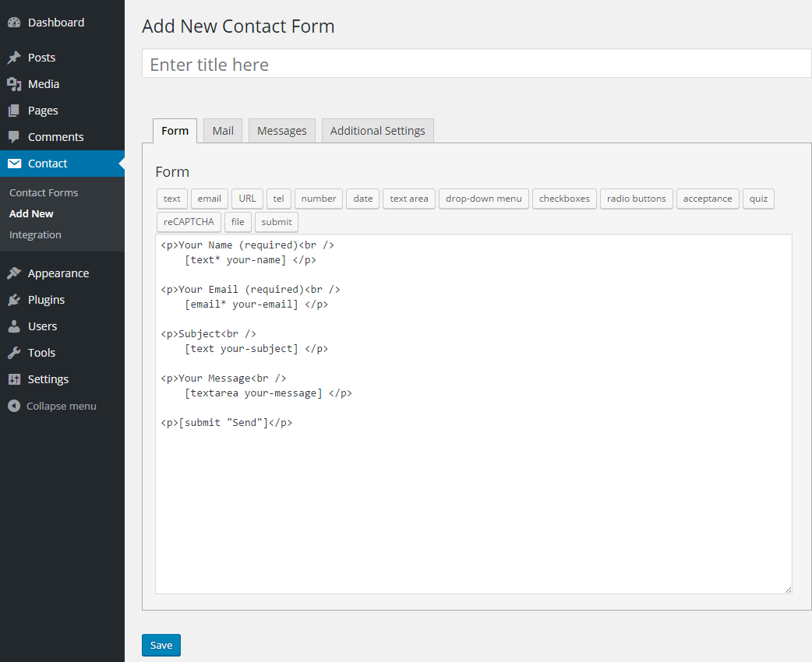Open Comments via its speech bubble icon
The height and width of the screenshot is (662, 812).
[16, 136]
